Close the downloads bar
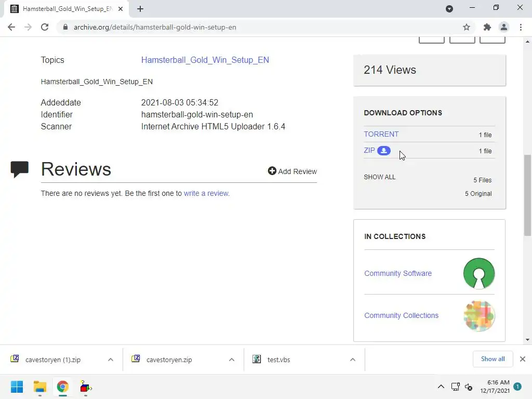The height and width of the screenshot is (399, 532). (x=523, y=359)
